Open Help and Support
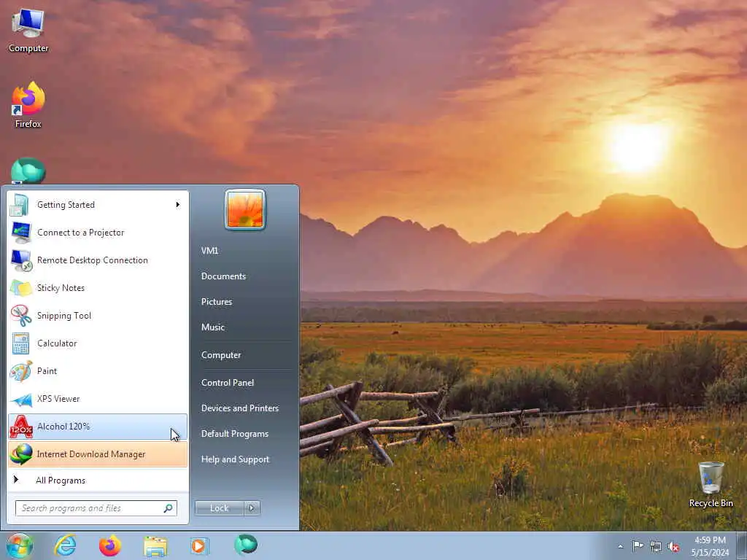 pyautogui.click(x=235, y=459)
